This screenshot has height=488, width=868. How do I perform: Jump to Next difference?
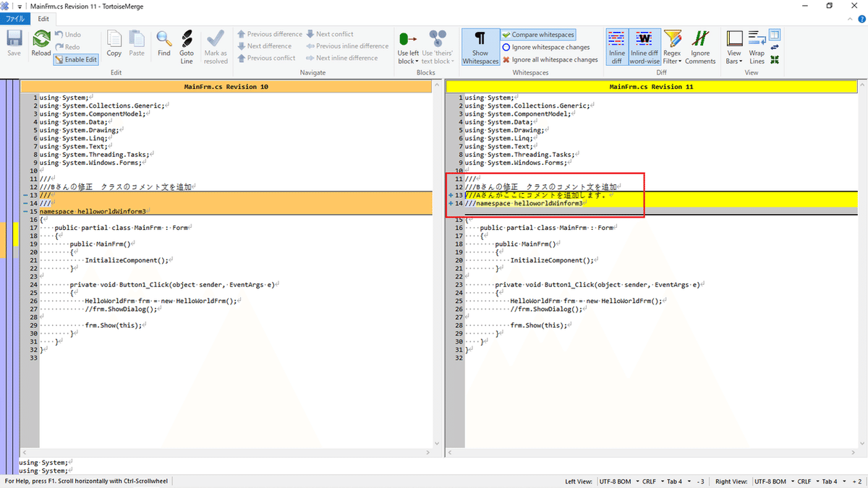click(x=265, y=46)
